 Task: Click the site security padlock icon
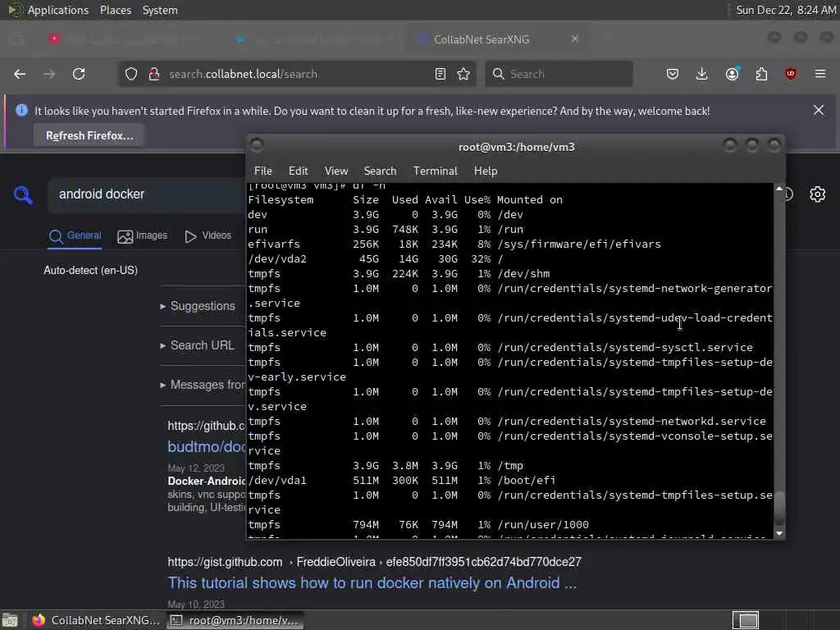[x=153, y=74]
